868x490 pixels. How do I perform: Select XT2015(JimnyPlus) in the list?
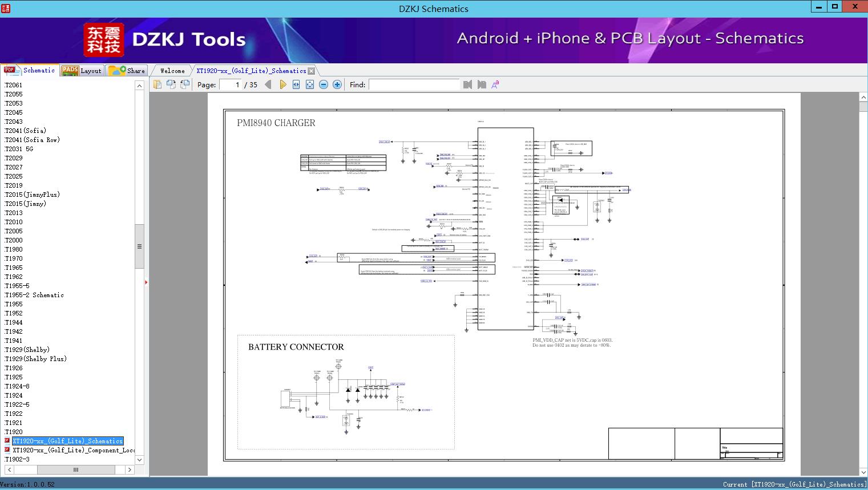pyautogui.click(x=32, y=195)
